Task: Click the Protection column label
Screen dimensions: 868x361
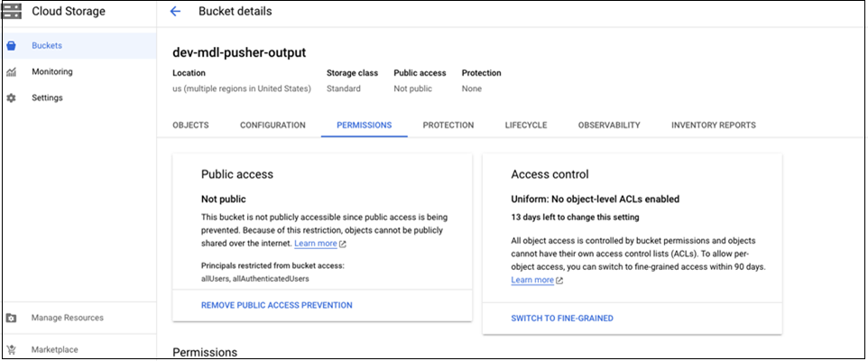Action: click(482, 73)
